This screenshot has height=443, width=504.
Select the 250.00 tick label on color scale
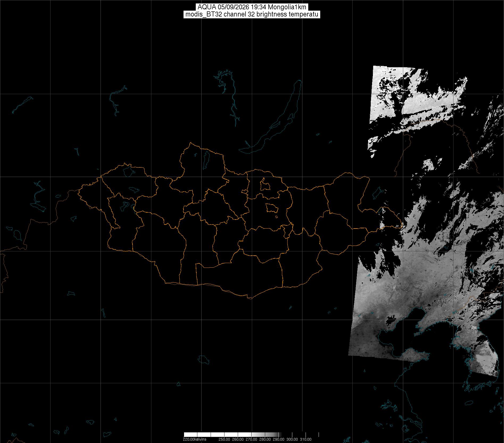point(225,439)
